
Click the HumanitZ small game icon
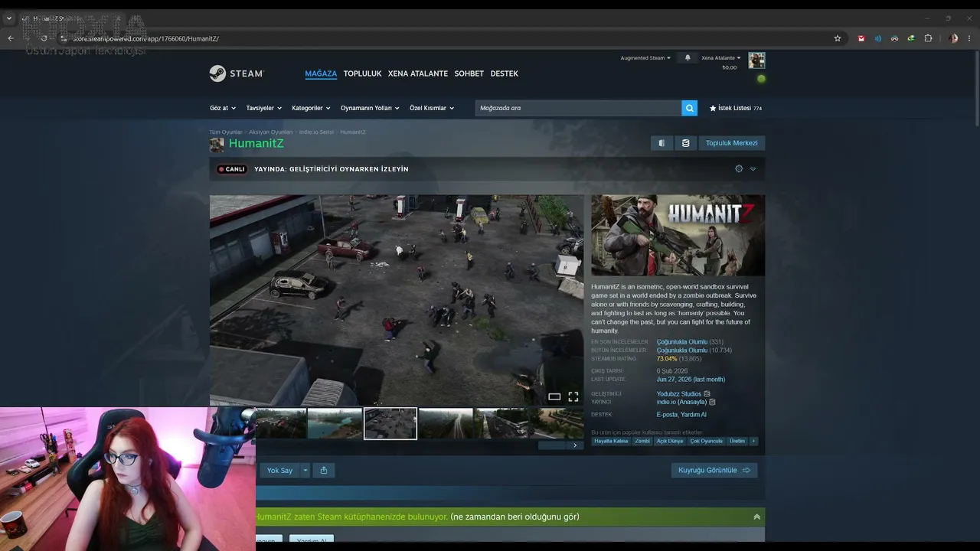click(x=217, y=144)
